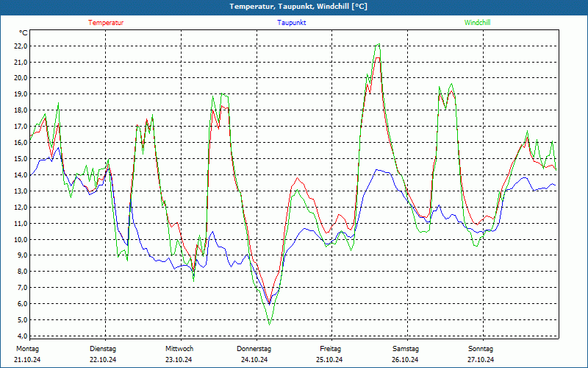
Task: Click the 21,0 y-axis value
Action: tap(21, 62)
